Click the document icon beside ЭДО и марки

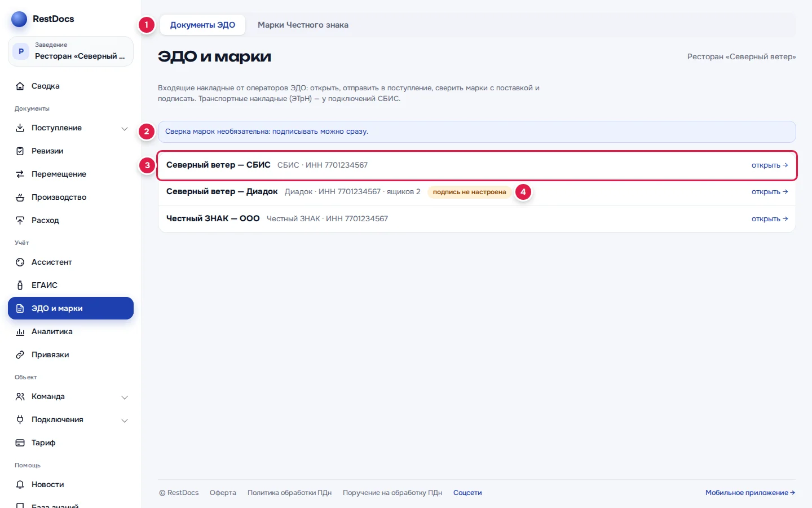click(20, 309)
